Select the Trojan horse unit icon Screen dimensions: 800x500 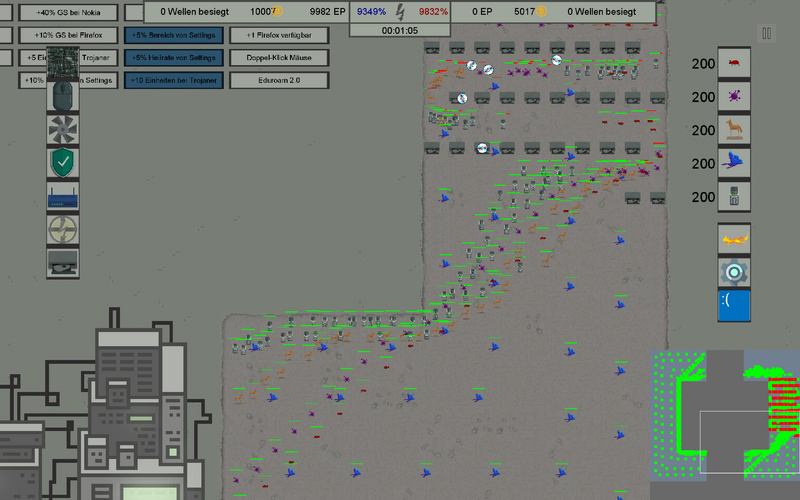(735, 130)
